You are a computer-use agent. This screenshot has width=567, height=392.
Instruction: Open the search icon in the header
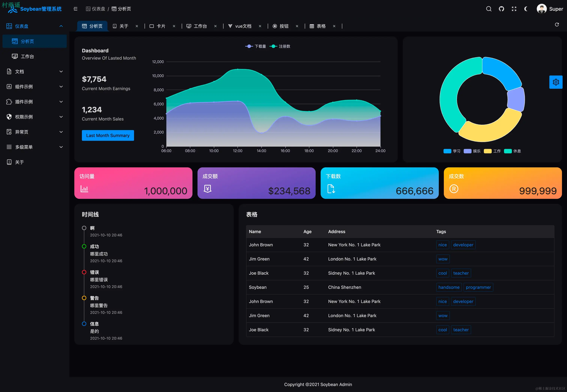(x=489, y=9)
